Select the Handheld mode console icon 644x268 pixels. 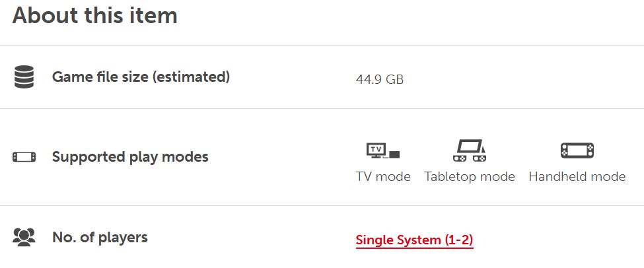pyautogui.click(x=577, y=151)
